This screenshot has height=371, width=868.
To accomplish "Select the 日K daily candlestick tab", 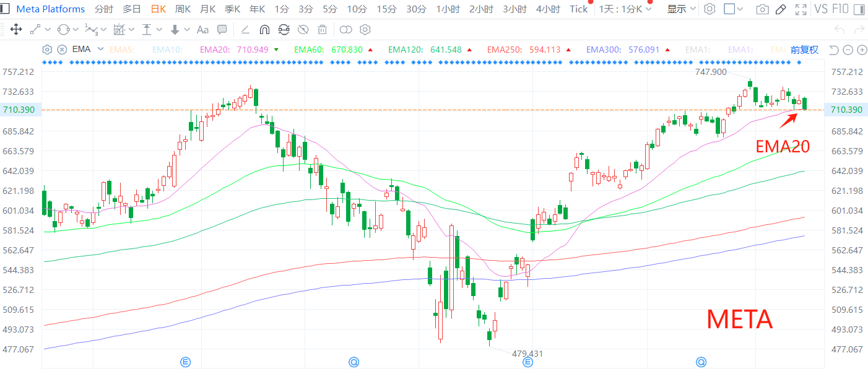I will tap(158, 9).
